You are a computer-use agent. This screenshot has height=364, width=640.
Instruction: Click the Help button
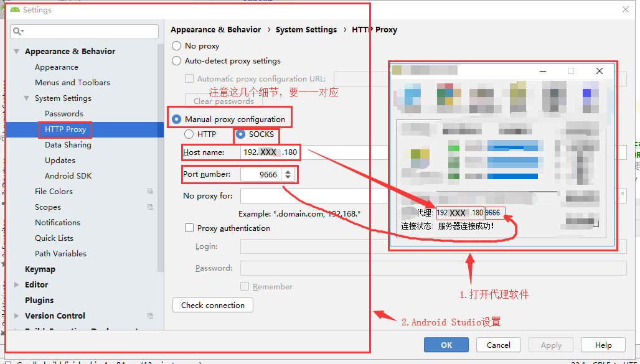click(603, 345)
